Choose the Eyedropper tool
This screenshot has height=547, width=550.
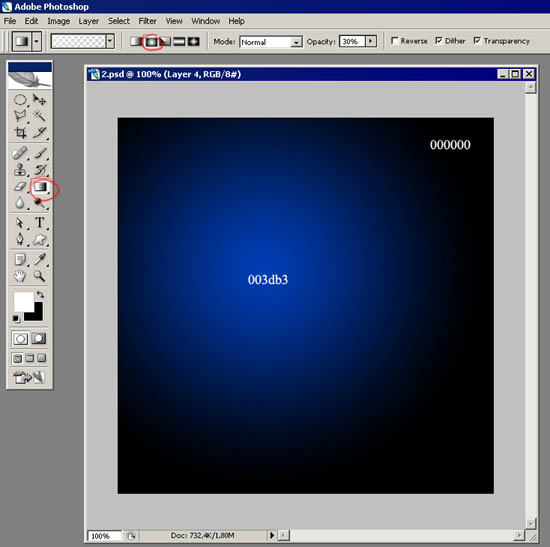coord(40,260)
